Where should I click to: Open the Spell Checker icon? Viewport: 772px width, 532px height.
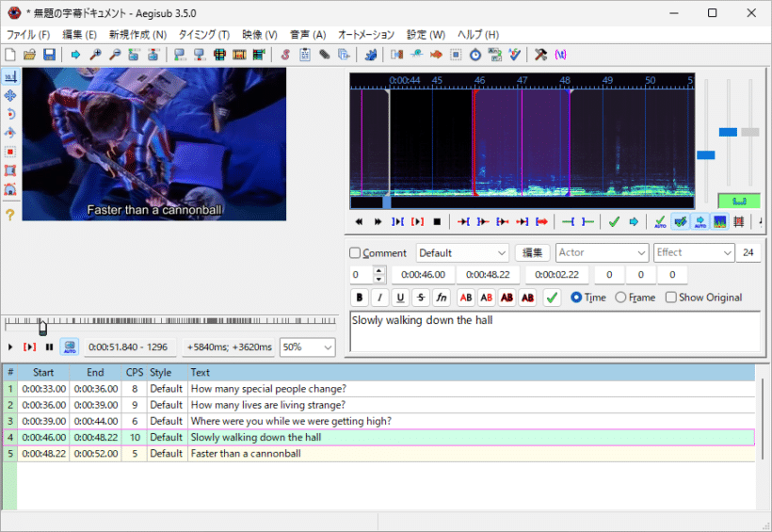pos(514,55)
